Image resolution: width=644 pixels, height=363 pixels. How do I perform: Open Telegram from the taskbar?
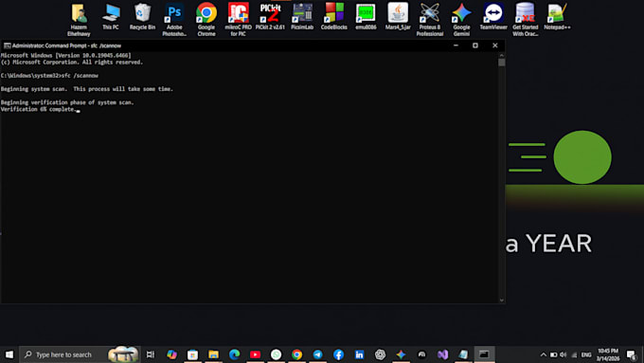[318, 354]
